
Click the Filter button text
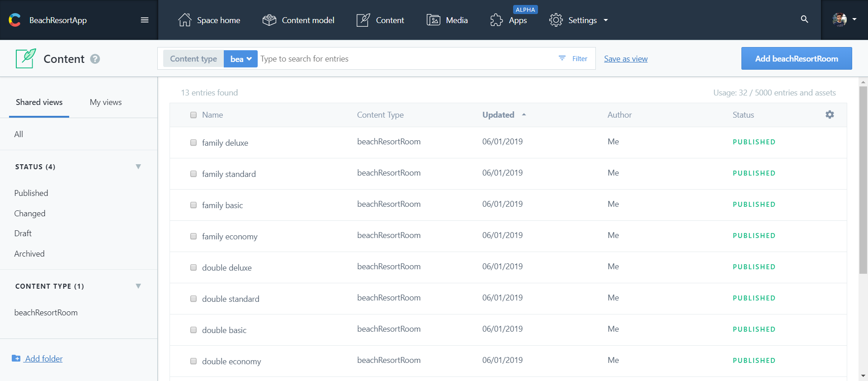click(x=580, y=59)
